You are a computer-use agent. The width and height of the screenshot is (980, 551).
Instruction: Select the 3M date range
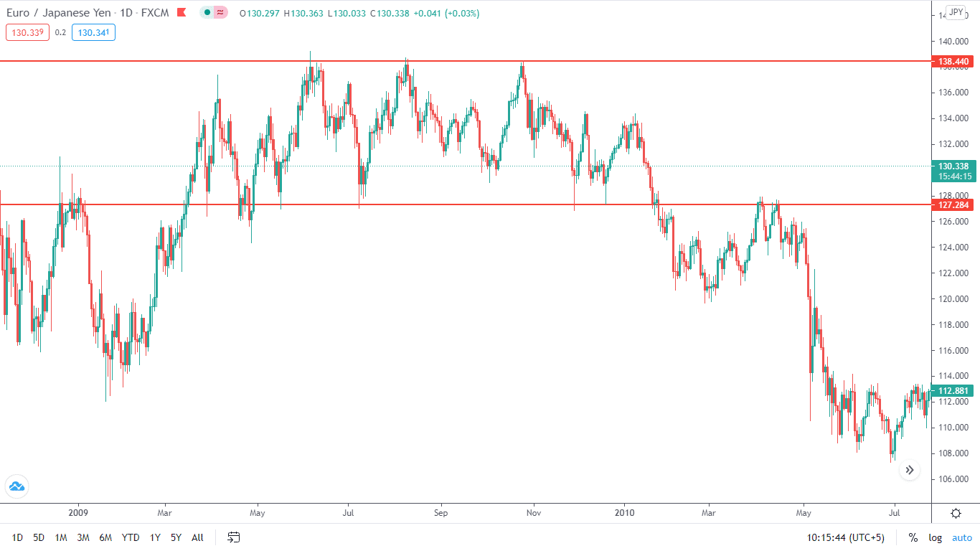coord(83,537)
